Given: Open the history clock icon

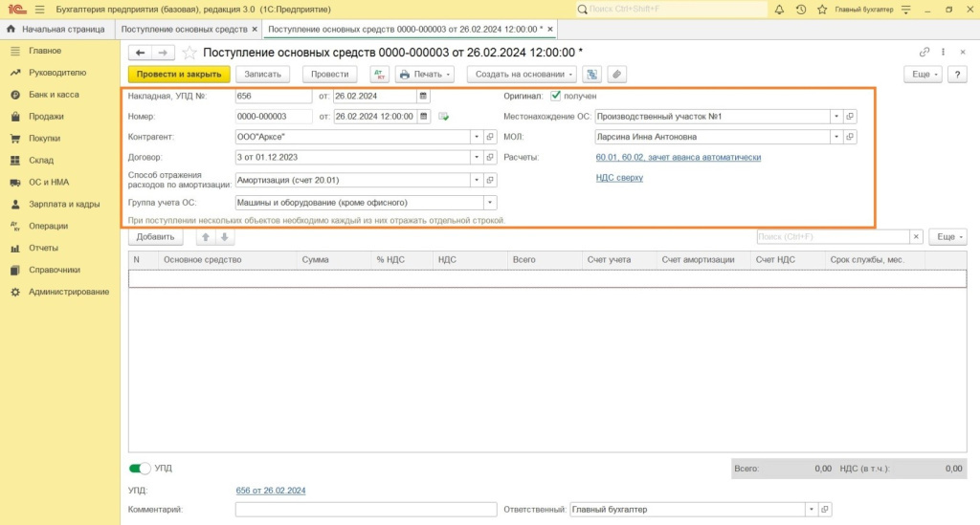Looking at the screenshot, I should point(800,10).
